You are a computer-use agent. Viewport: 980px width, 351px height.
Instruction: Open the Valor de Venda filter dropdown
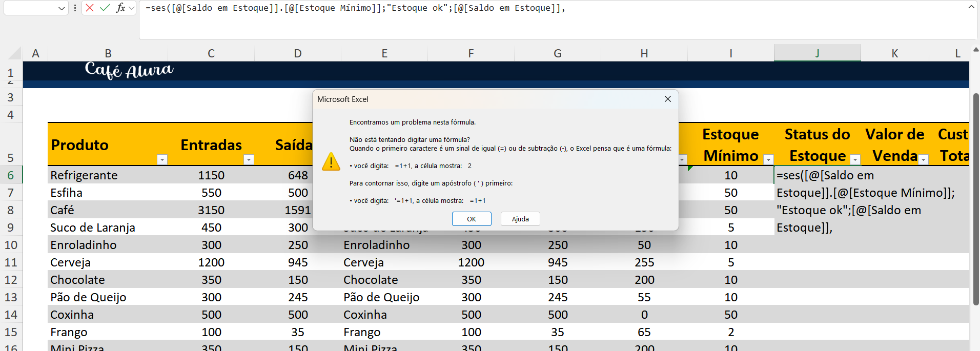(923, 159)
